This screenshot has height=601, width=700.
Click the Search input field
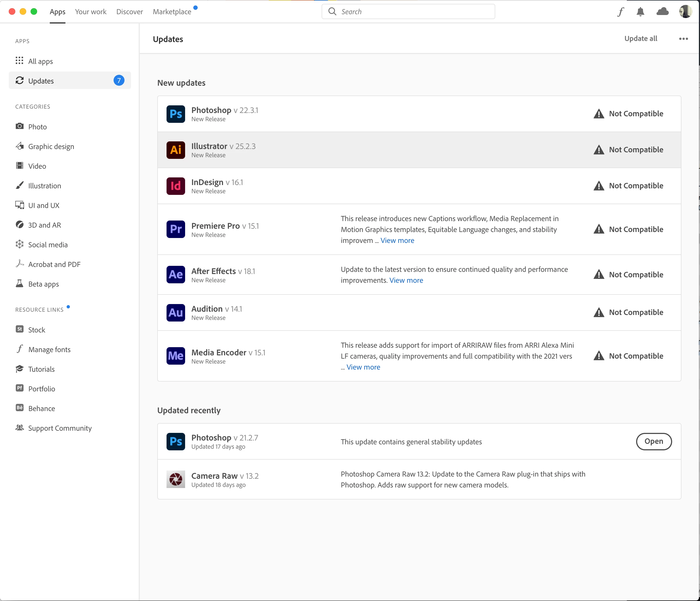click(x=416, y=12)
